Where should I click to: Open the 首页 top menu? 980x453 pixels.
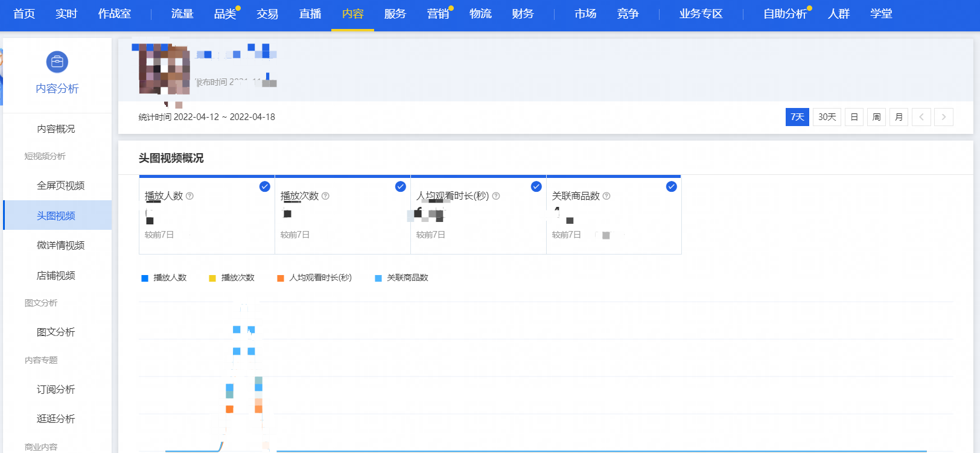24,14
